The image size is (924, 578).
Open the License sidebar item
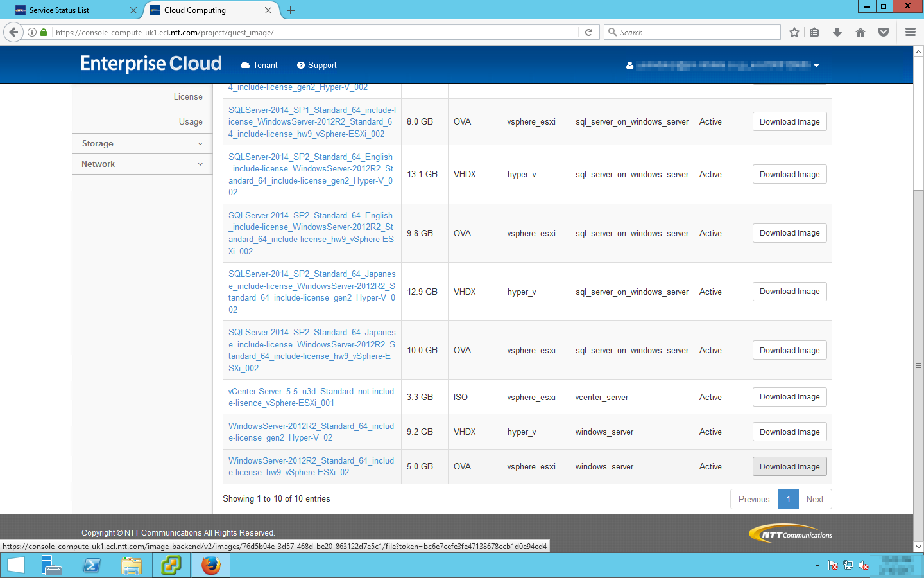coord(188,97)
